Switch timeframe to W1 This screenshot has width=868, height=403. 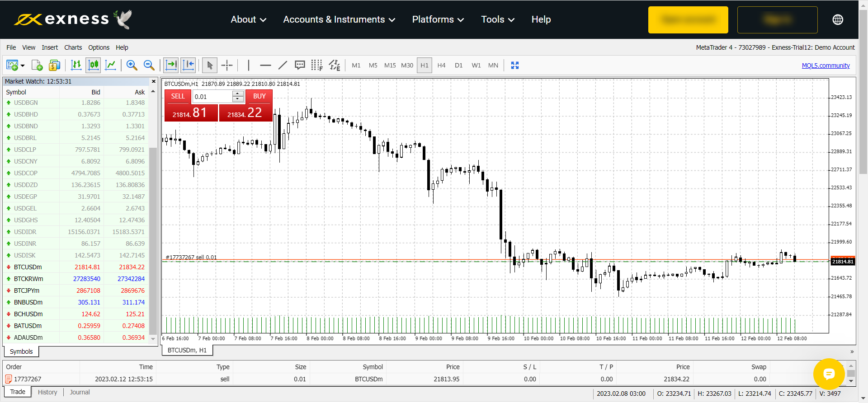point(476,66)
